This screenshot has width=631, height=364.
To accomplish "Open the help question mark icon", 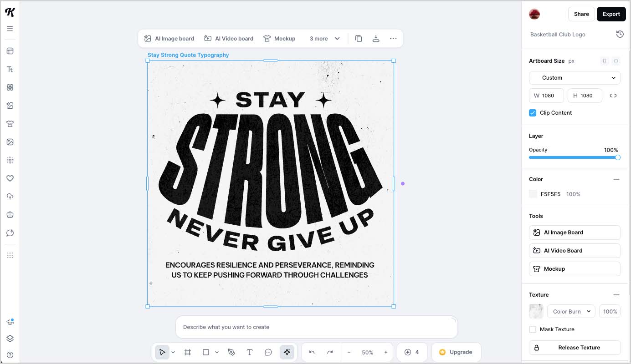I will (10, 355).
